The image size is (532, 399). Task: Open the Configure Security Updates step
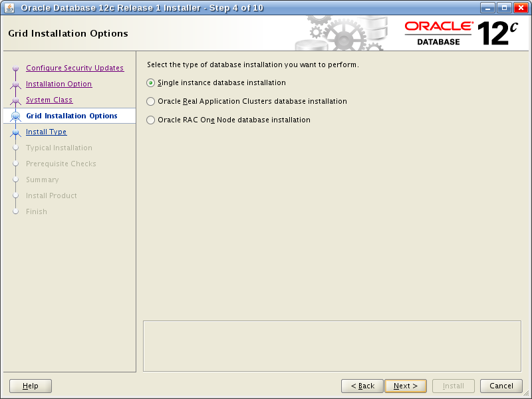click(74, 68)
